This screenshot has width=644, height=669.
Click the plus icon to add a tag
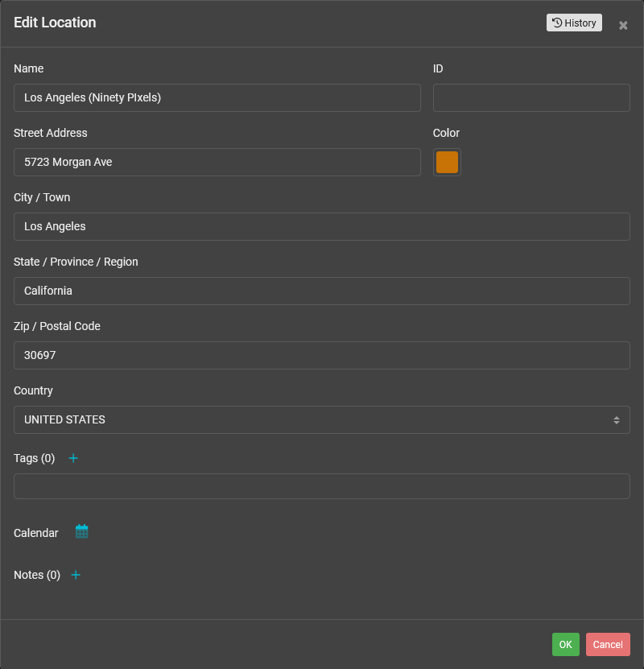[73, 458]
